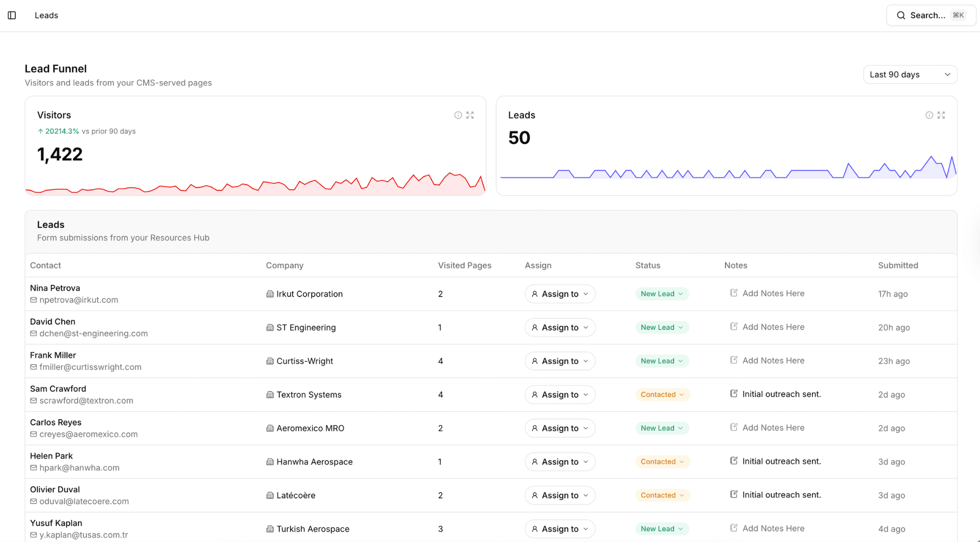
Task: Click the Visitors red sparkline chart
Action: (256, 183)
